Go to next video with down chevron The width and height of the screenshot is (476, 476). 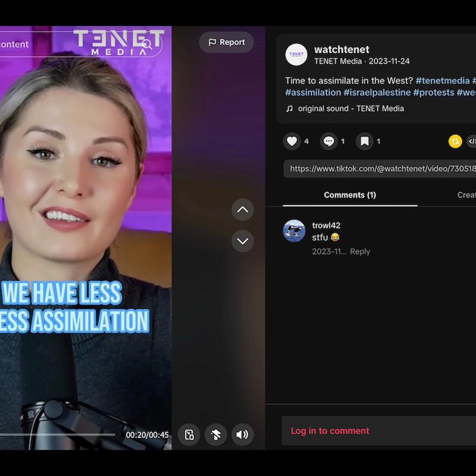coord(243,241)
